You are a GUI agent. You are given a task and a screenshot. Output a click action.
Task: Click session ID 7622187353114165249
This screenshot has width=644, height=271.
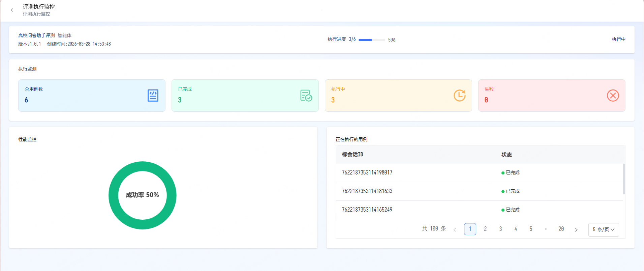tap(367, 210)
